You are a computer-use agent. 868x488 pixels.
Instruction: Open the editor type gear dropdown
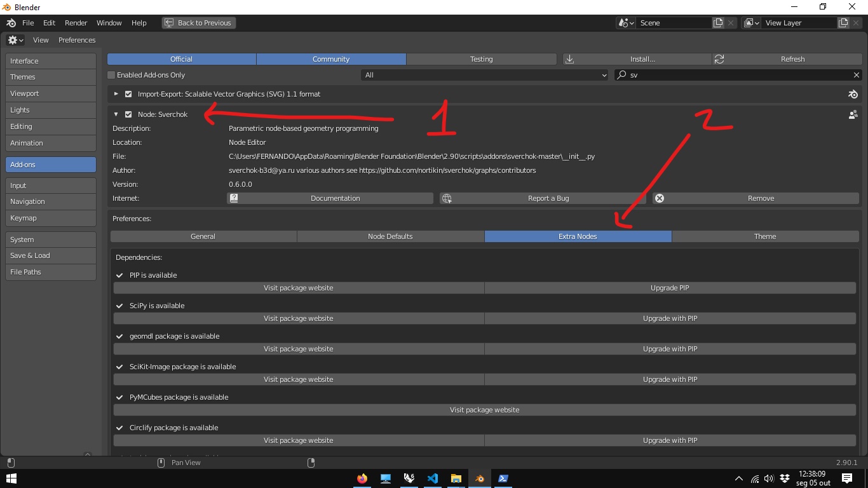coord(15,40)
